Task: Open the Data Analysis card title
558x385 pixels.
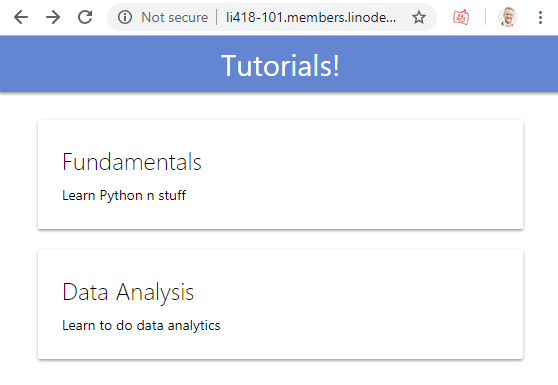Action: coord(128,292)
